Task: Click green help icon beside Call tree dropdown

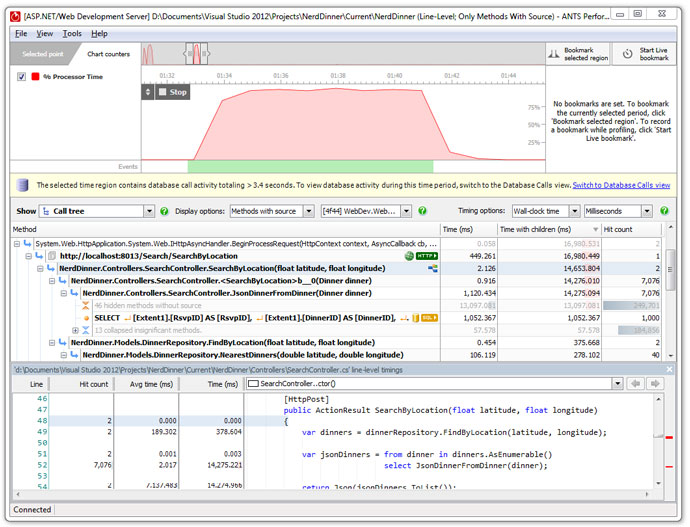Action: [x=165, y=211]
